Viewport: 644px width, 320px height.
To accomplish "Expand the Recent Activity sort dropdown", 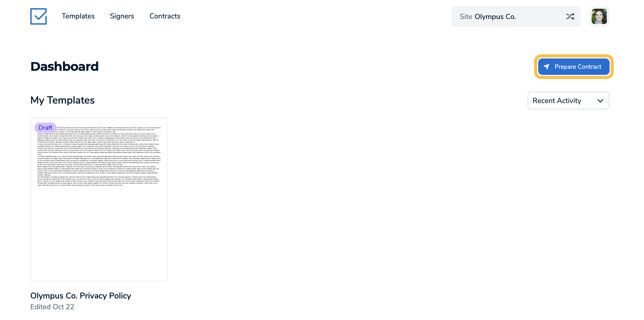I will (568, 101).
